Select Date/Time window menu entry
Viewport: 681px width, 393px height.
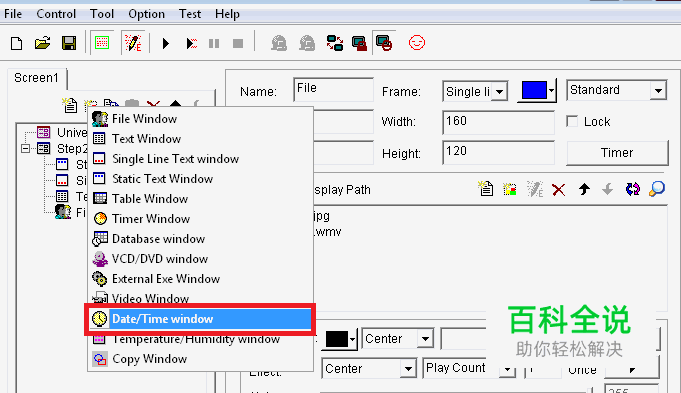[200, 319]
